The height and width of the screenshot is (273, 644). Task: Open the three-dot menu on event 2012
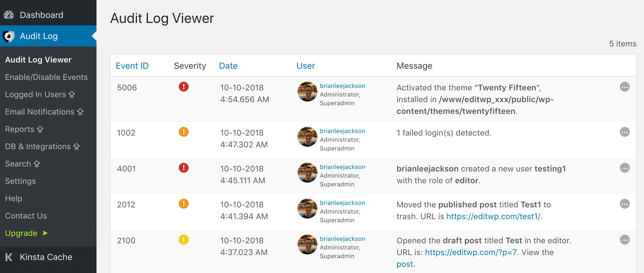click(625, 204)
